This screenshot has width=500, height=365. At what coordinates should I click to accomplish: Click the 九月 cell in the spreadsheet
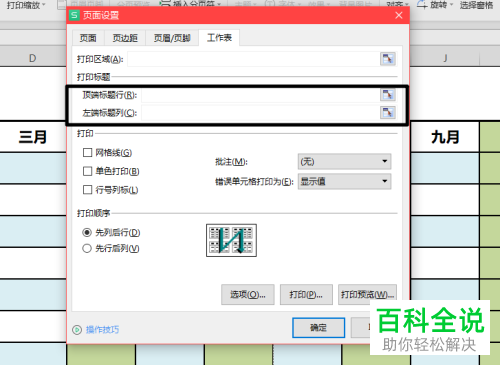coord(445,137)
